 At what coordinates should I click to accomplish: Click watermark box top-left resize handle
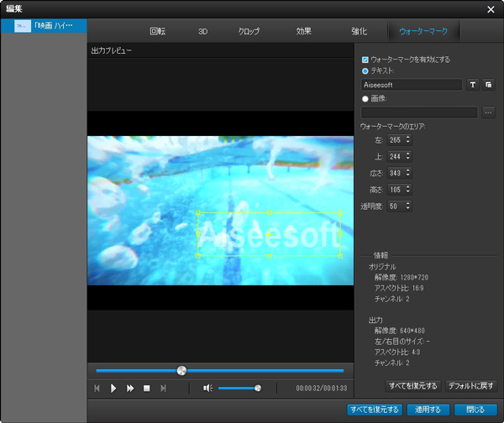pyautogui.click(x=198, y=212)
